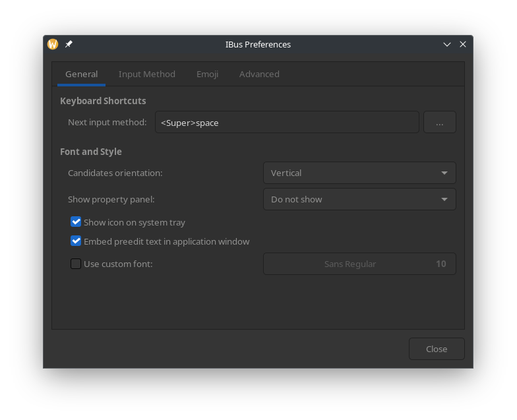517x420 pixels.
Task: Expand the Show property panel dropdown
Action: tap(359, 199)
